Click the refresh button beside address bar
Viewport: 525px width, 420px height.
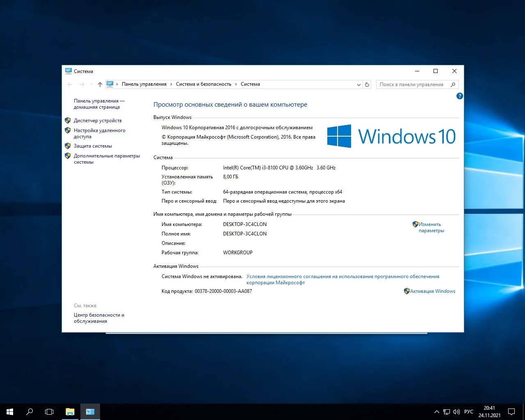tap(367, 84)
